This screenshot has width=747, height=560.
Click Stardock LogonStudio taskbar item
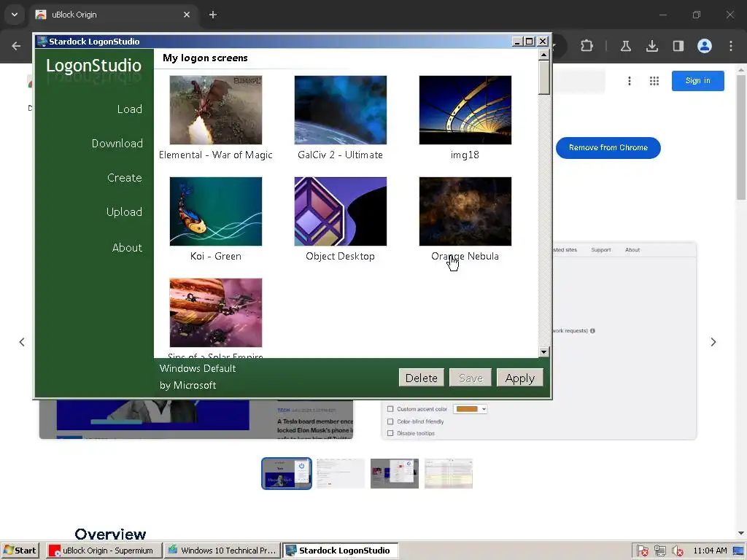(x=340, y=551)
